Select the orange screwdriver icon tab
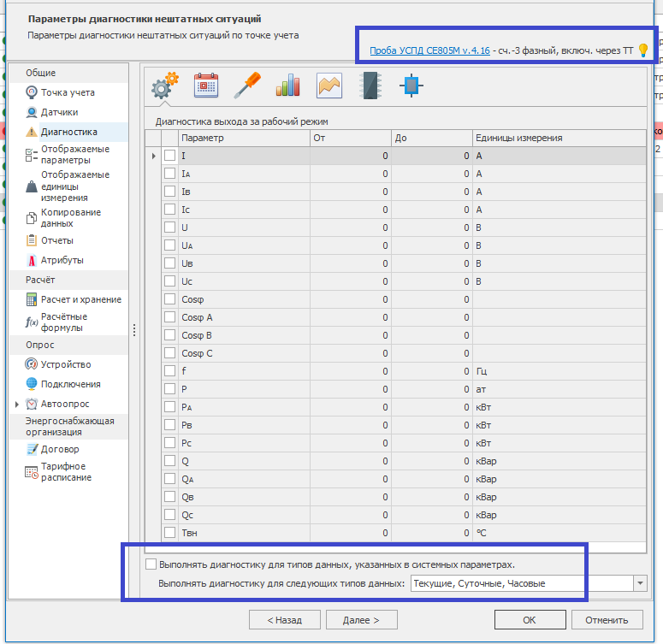The width and height of the screenshot is (663, 644). (x=247, y=86)
